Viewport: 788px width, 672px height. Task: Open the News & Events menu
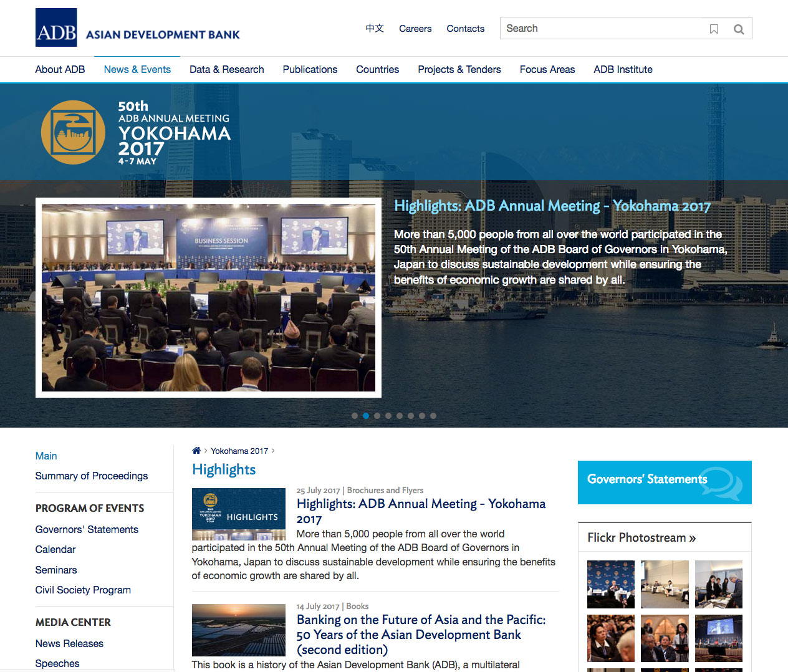click(137, 69)
